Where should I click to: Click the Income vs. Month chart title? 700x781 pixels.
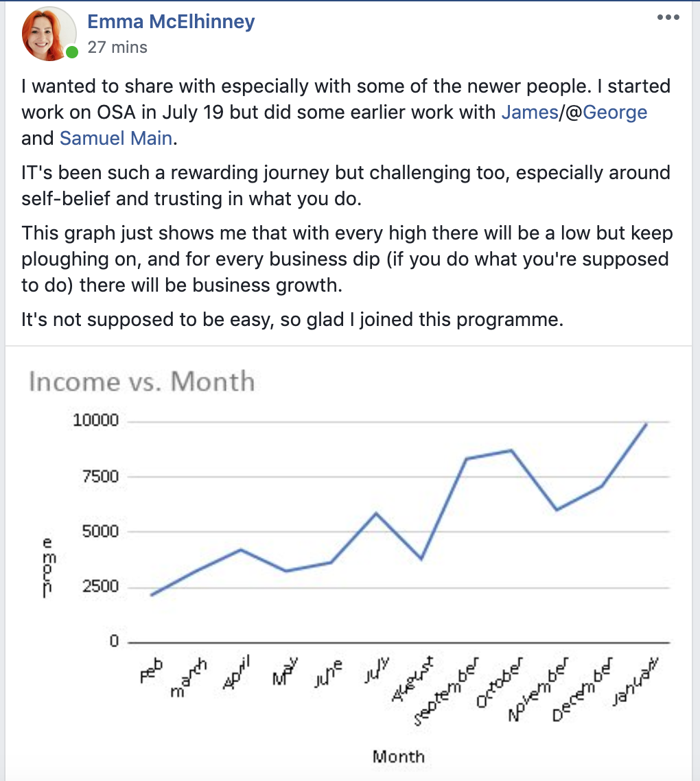coord(141,382)
